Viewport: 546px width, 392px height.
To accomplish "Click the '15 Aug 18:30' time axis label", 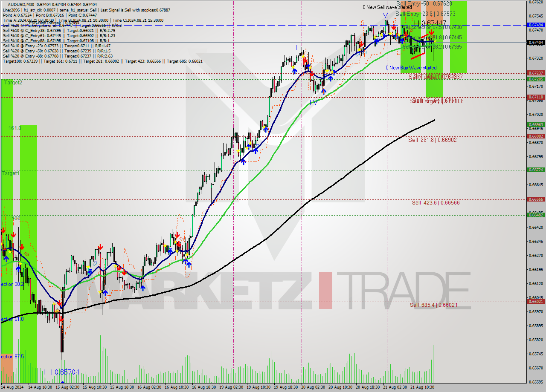I will point(122,388).
